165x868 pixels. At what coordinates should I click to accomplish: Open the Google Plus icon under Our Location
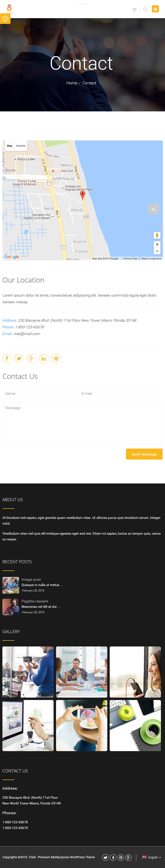[x=31, y=358]
